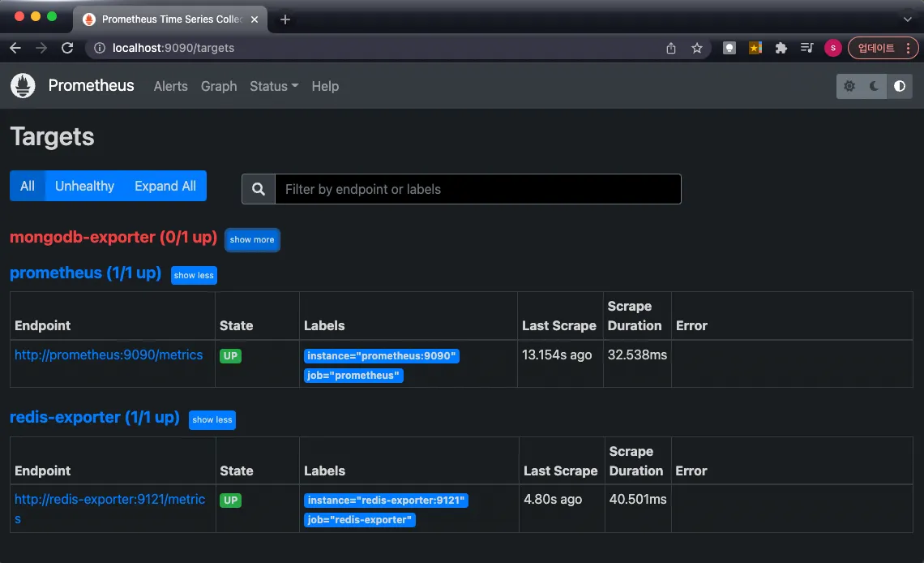The image size is (924, 563).
Task: Click Labels header in redis-exporter table
Action: pyautogui.click(x=325, y=471)
